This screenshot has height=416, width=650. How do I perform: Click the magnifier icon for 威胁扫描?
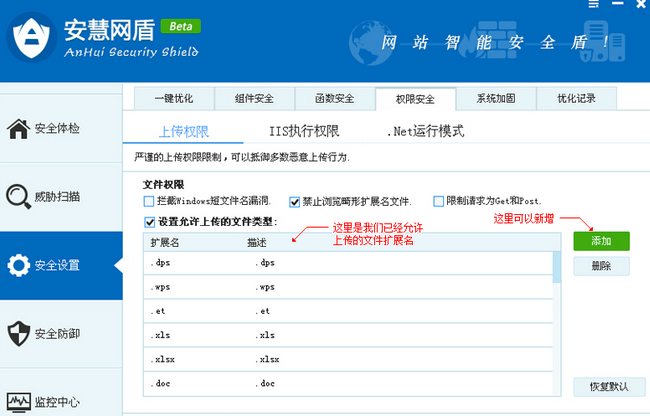19,196
